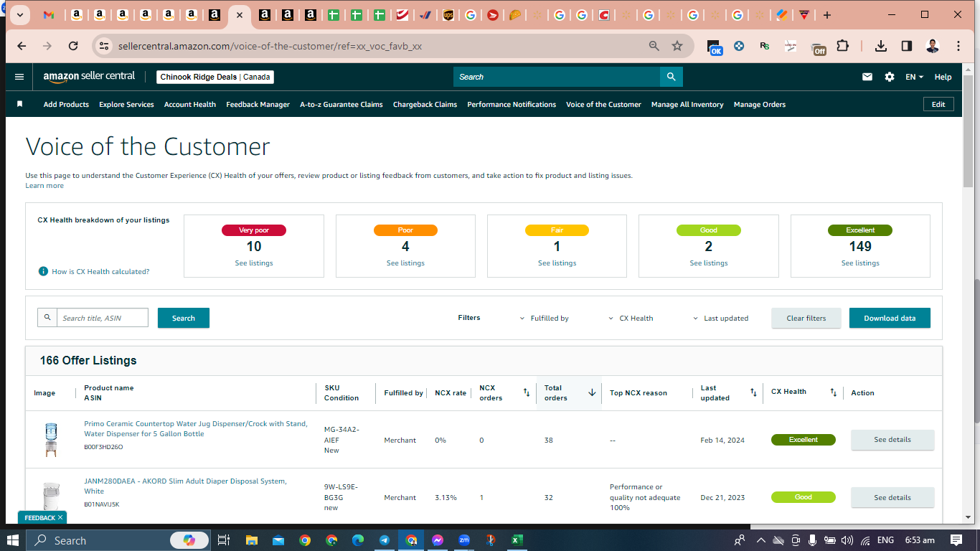
Task: Sort by NCX orders column arrows
Action: pyautogui.click(x=526, y=392)
